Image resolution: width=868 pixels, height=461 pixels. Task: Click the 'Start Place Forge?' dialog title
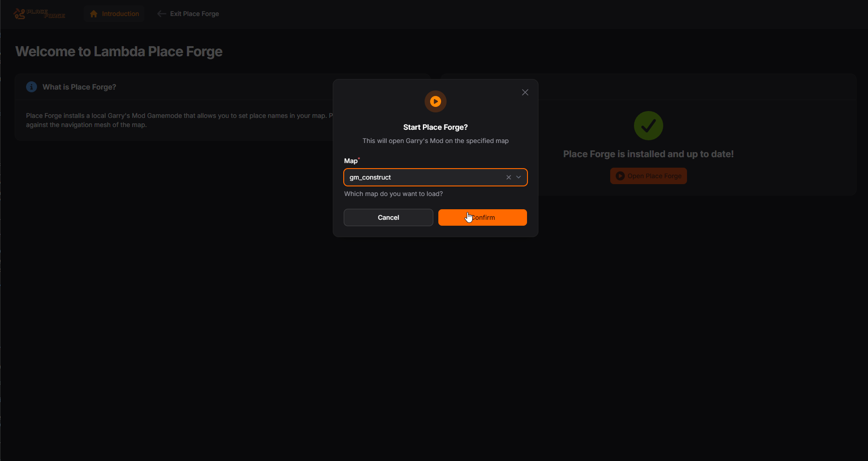436,127
